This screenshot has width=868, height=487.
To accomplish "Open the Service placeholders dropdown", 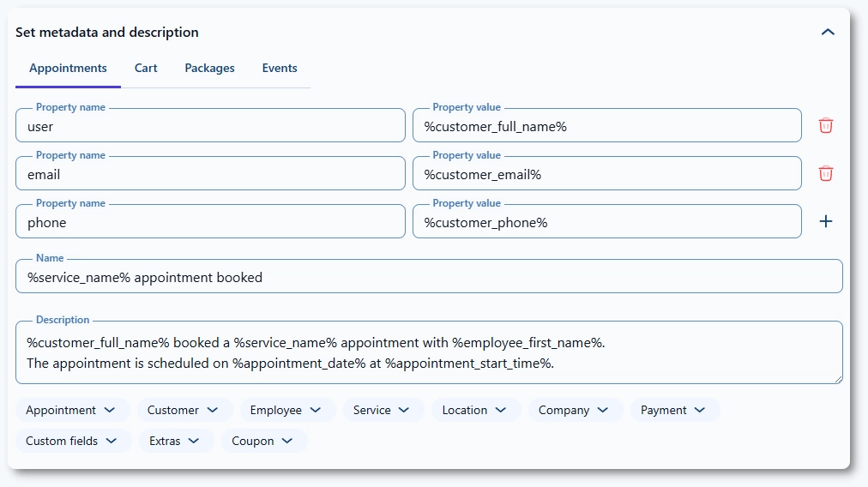I will click(382, 410).
